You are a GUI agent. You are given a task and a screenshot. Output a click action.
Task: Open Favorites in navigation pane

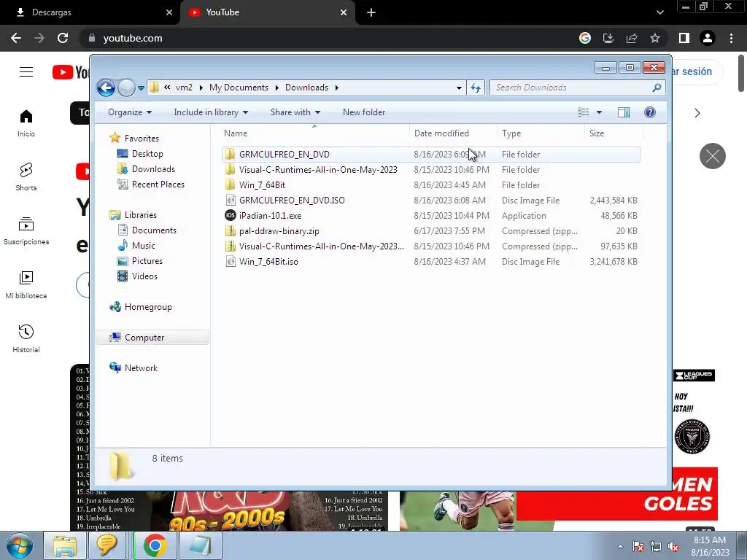click(x=142, y=138)
